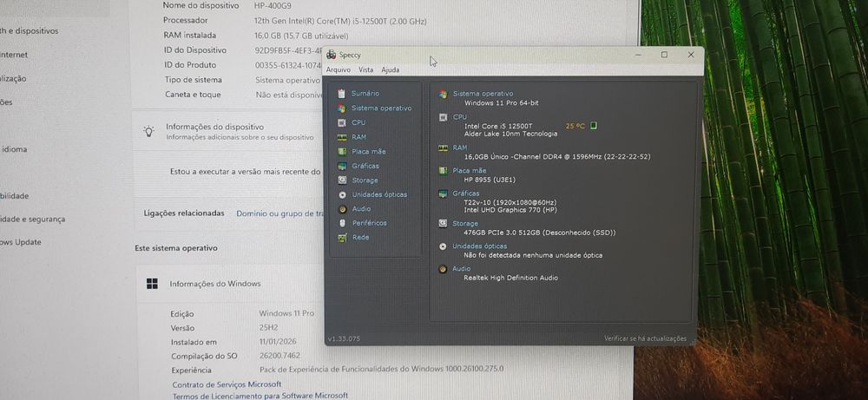Open the Ajuda menu in Speccy

click(391, 70)
